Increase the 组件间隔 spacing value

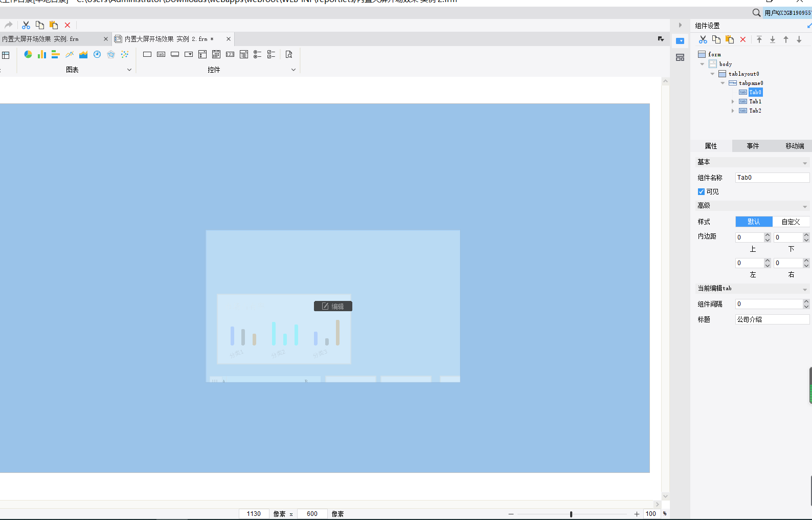(806, 301)
